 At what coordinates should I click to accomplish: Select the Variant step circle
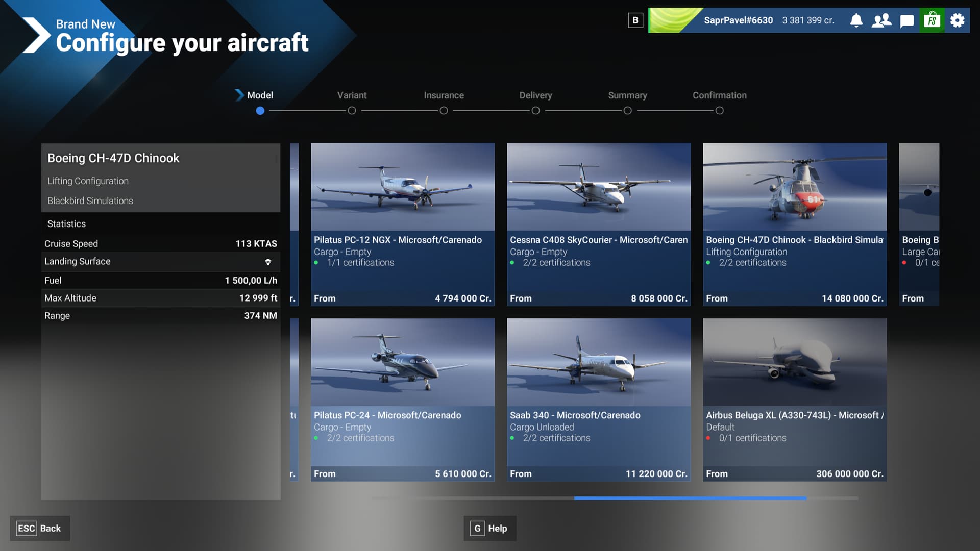pos(352,111)
